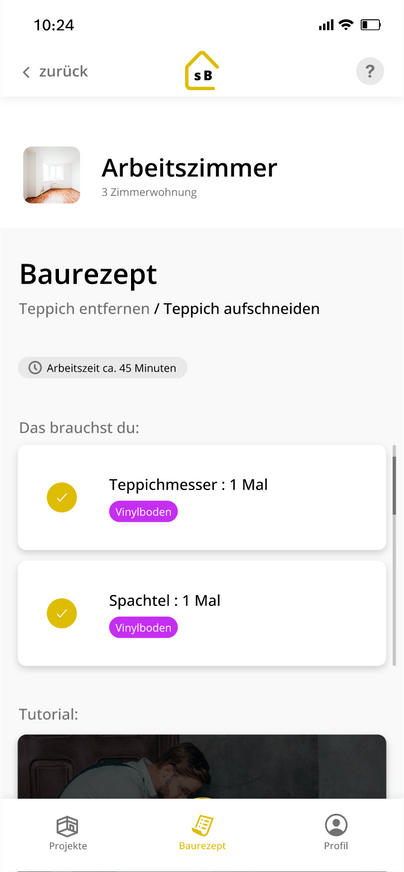Play the tutorial video preview
404x872 pixels.
201,767
